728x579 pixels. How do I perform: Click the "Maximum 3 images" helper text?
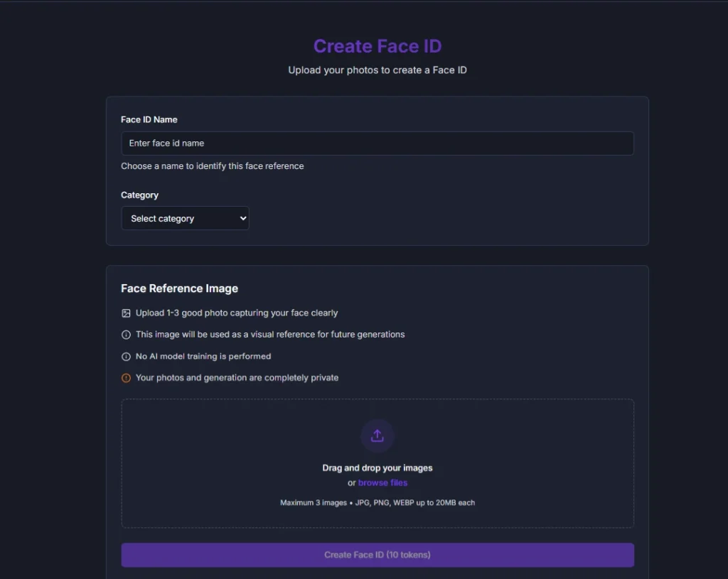point(378,502)
